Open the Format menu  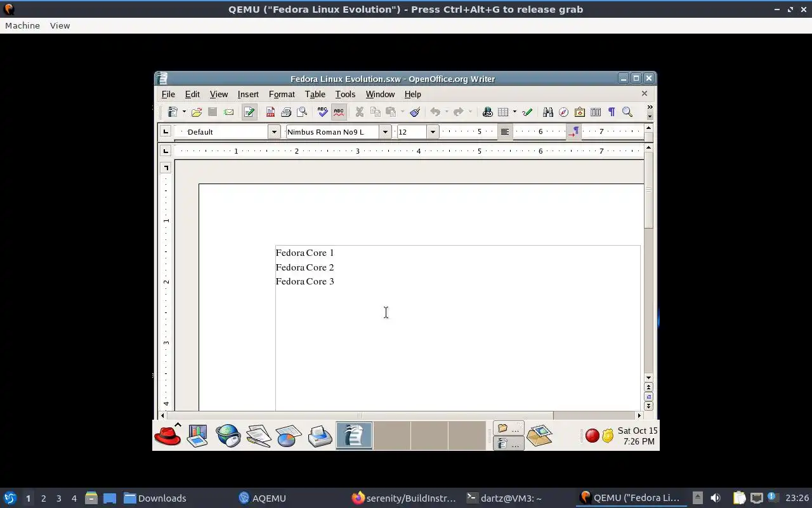click(282, 94)
